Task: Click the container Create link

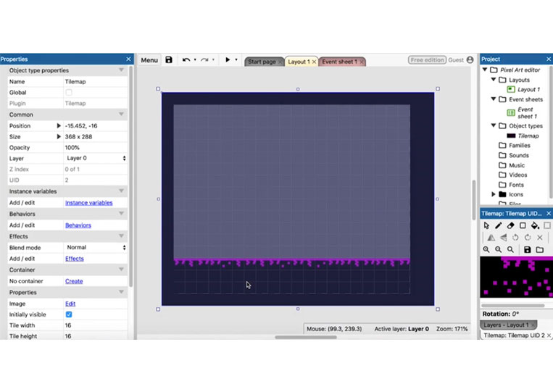Action: coord(74,281)
